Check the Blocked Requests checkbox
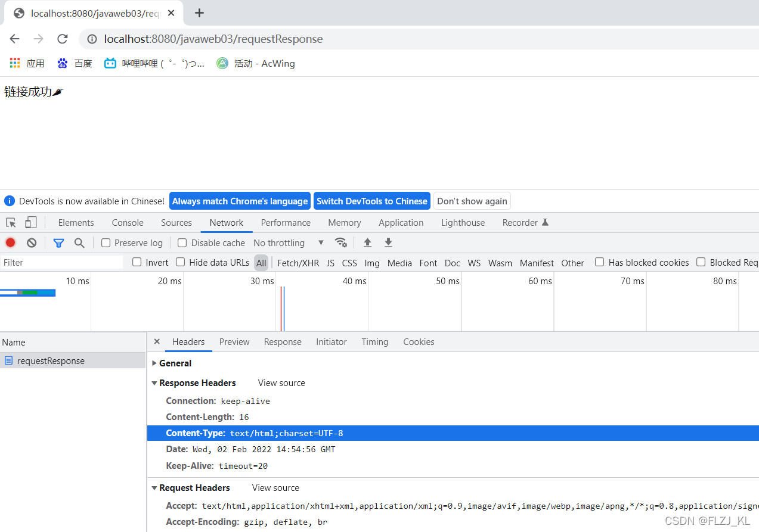Viewport: 759px width, 532px height. pos(701,262)
